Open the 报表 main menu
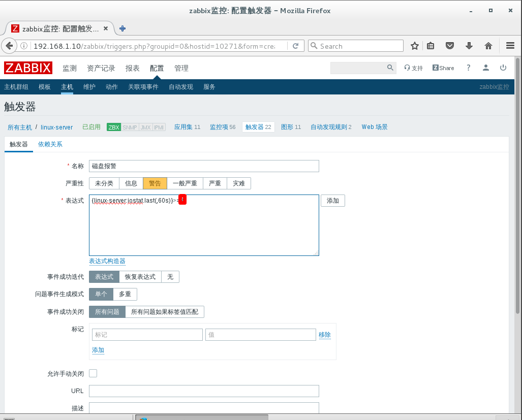The height and width of the screenshot is (420, 522). click(133, 68)
